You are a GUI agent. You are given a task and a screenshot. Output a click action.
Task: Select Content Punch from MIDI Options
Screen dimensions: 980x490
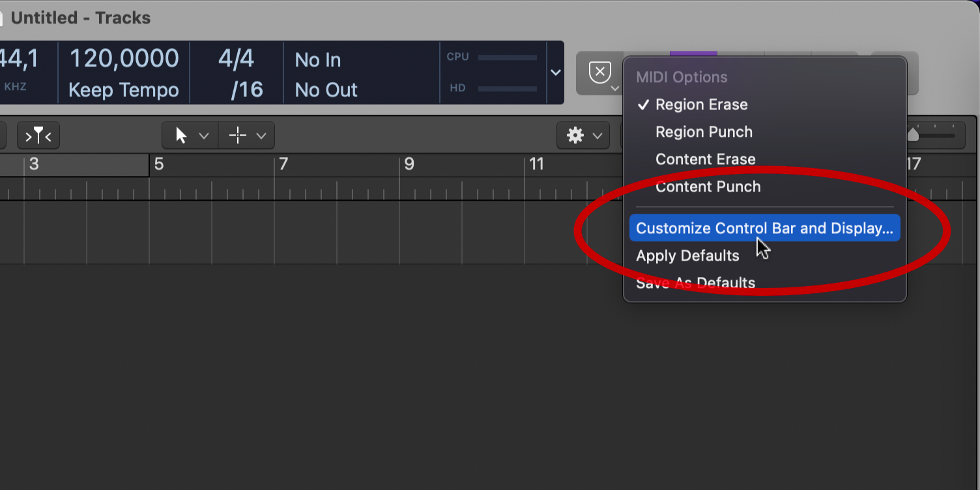(x=708, y=186)
